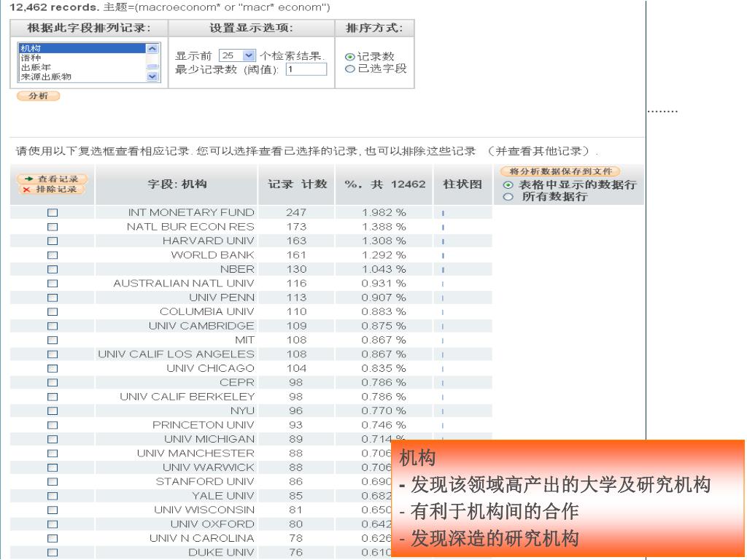Click the 最少记录数 threshold input field
Image resolution: width=747 pixels, height=560 pixels.
point(306,69)
